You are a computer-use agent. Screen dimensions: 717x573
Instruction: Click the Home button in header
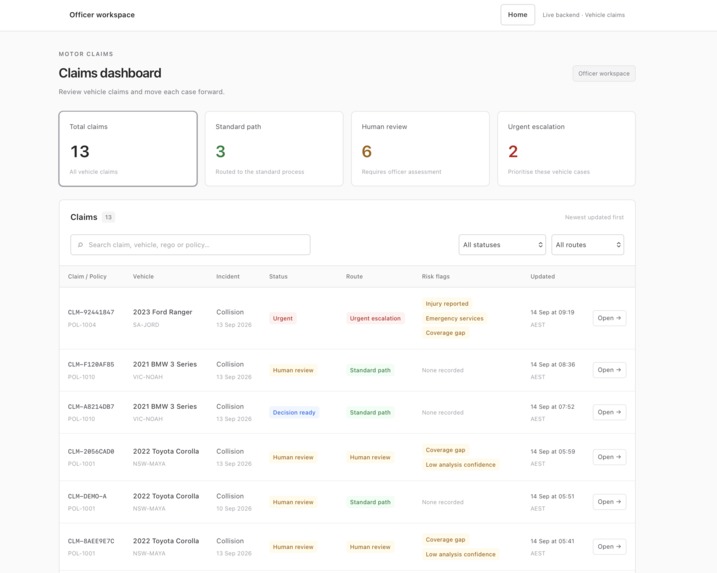click(517, 15)
